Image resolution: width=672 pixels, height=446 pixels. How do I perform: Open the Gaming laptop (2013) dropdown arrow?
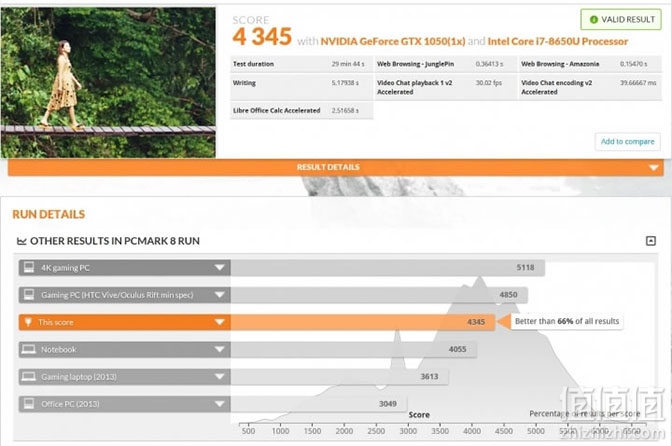pos(219,377)
